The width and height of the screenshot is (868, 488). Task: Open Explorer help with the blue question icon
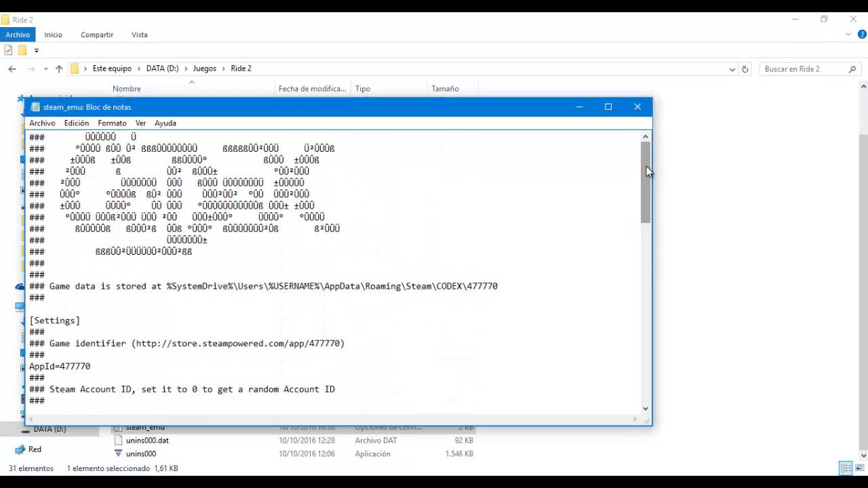click(862, 35)
